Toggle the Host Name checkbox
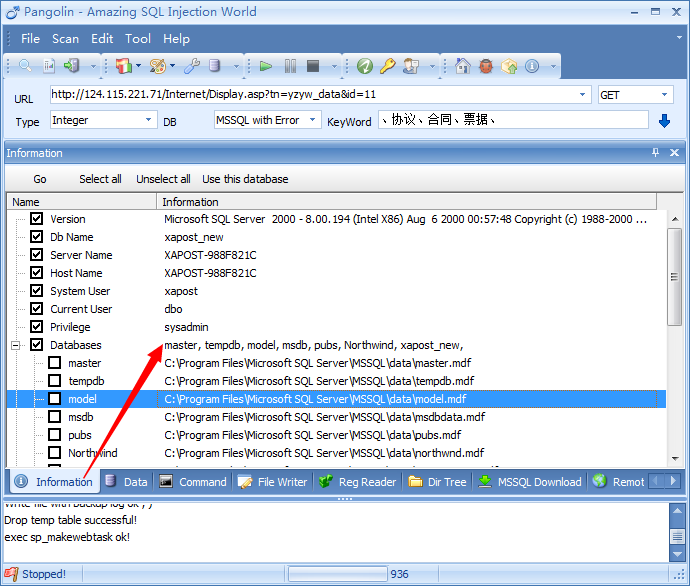The width and height of the screenshot is (690, 586). tap(37, 273)
